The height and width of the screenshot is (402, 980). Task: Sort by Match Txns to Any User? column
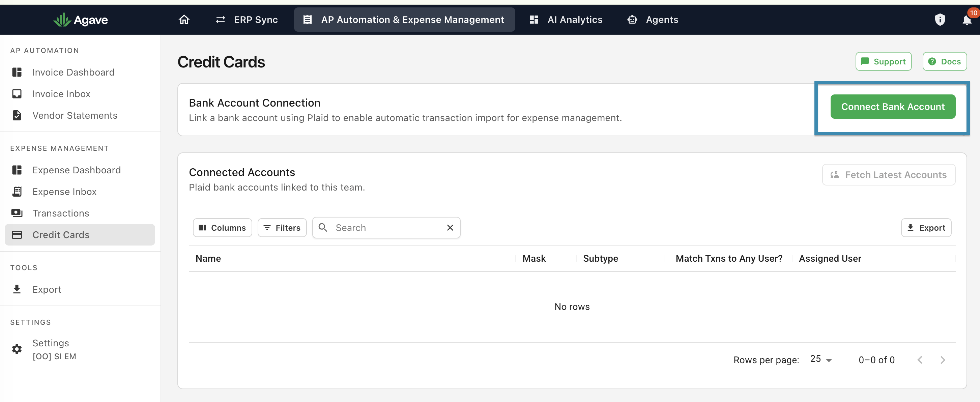[728, 259]
